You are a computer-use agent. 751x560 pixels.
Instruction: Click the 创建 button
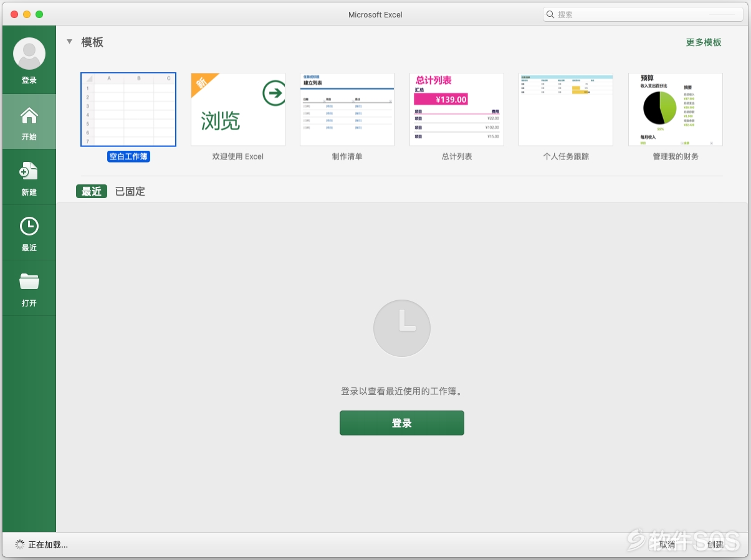[x=715, y=544]
